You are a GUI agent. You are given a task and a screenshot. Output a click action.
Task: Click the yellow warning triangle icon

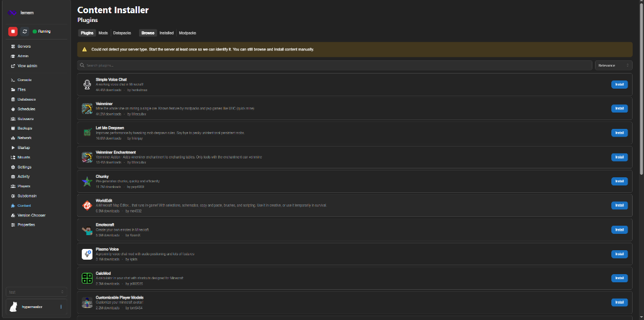pyautogui.click(x=84, y=49)
